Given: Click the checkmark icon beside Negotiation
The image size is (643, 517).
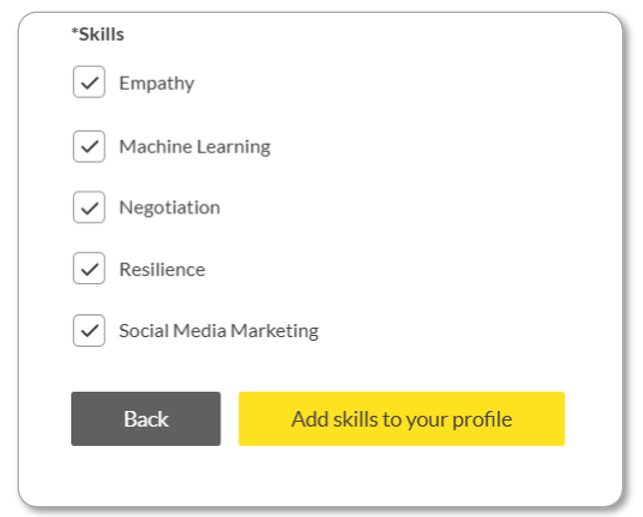Looking at the screenshot, I should click(x=89, y=208).
